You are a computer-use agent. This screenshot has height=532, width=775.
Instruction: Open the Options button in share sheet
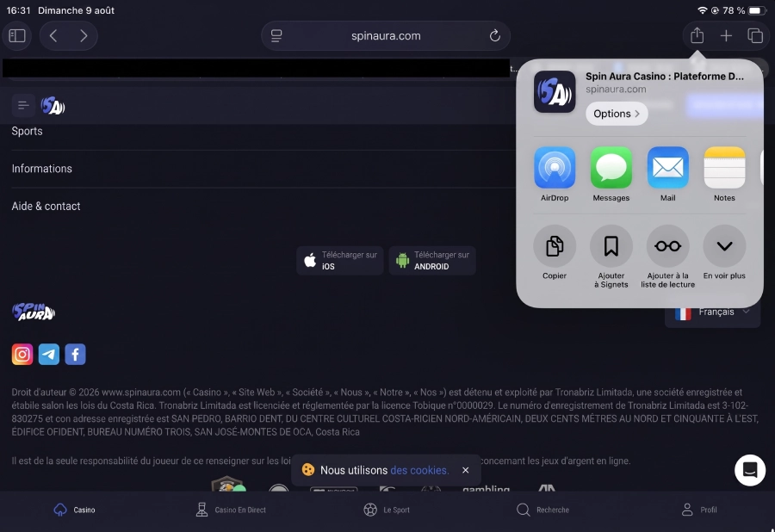click(x=617, y=114)
